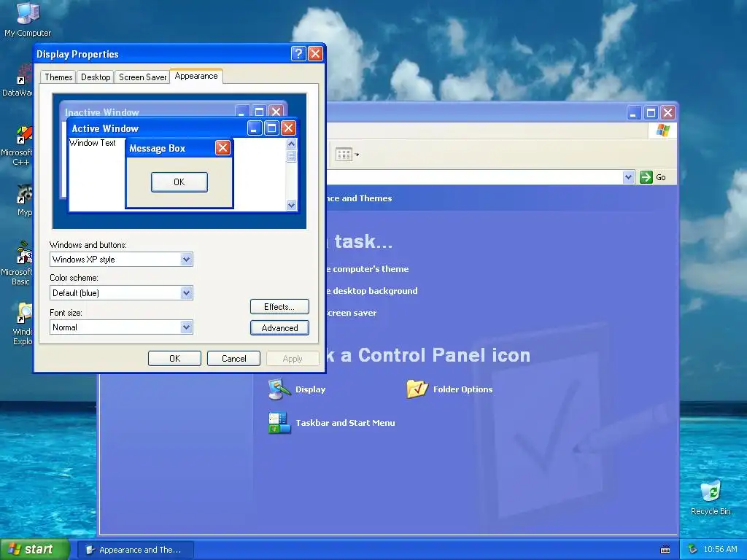Select the Appearance tab
This screenshot has height=560, width=747.
coord(196,76)
